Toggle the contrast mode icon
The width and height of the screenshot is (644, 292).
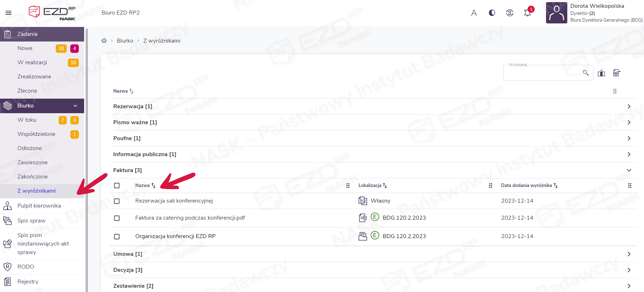click(492, 13)
